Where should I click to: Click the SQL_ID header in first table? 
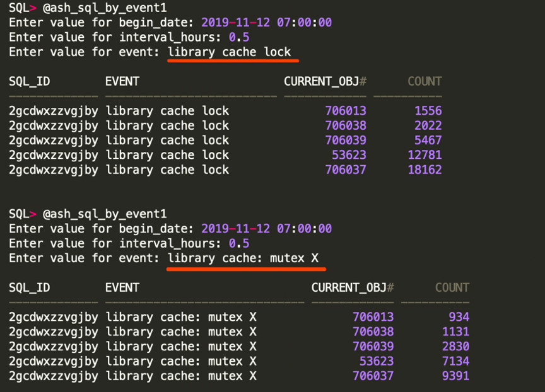pos(29,81)
